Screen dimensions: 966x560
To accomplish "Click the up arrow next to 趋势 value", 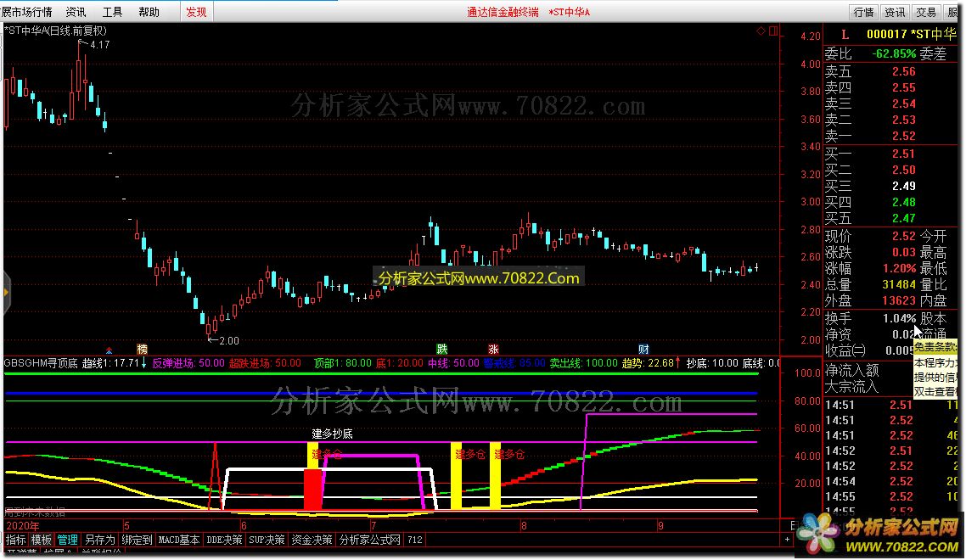I will (678, 363).
